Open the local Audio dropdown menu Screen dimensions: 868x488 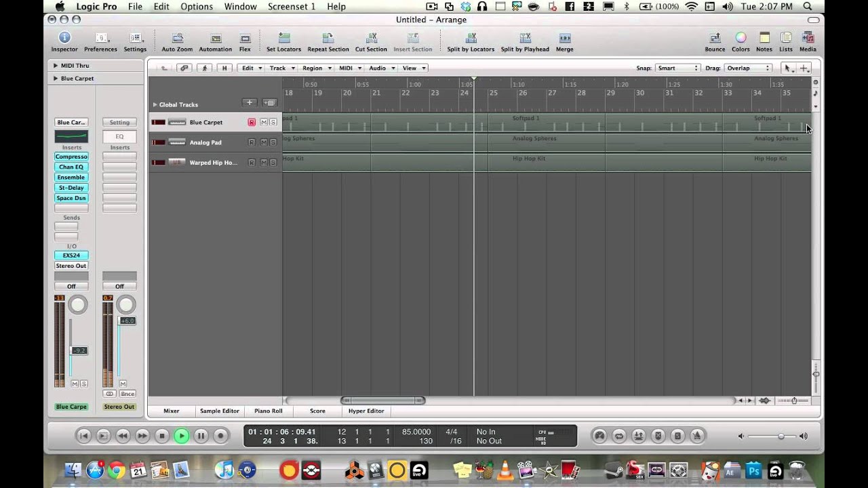tap(382, 68)
